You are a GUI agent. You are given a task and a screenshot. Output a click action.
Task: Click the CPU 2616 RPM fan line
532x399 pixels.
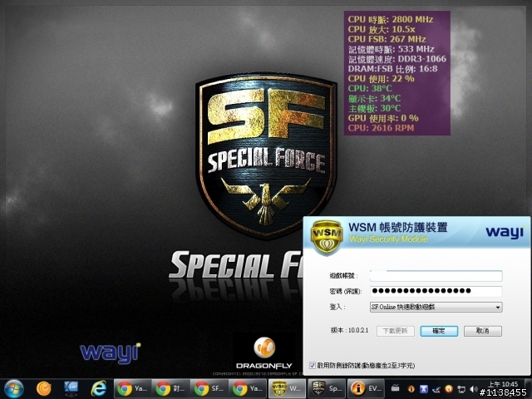381,128
